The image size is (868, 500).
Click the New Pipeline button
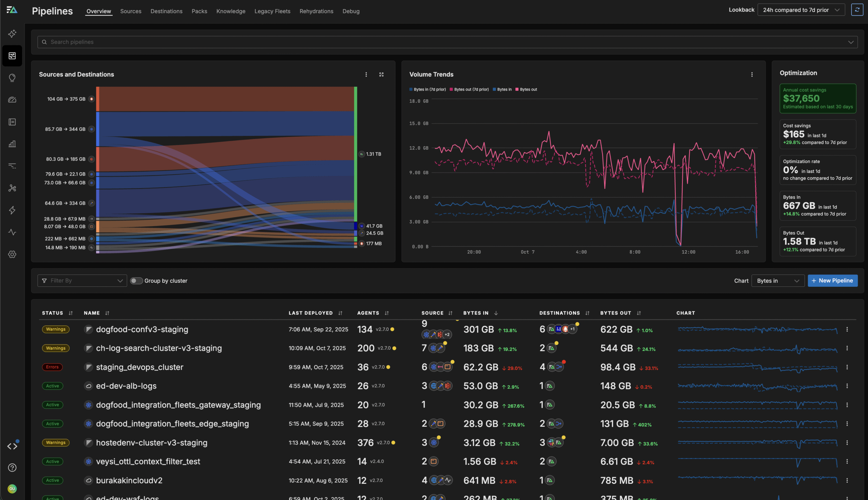tap(833, 281)
